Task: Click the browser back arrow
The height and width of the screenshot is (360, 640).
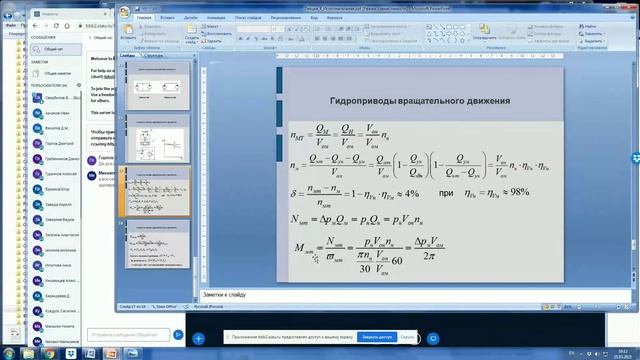Action: (x=36, y=26)
